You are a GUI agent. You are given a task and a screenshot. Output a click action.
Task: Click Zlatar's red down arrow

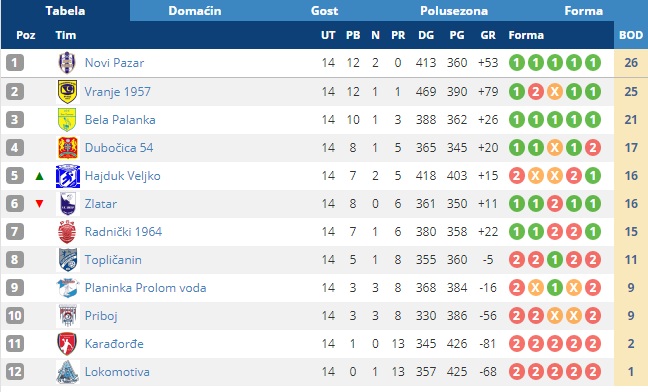coord(39,204)
